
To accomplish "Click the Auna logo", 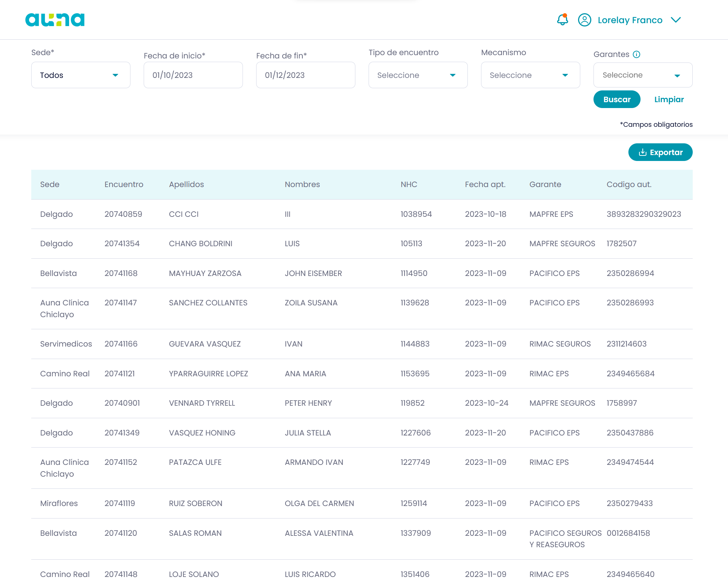I will 55,20.
